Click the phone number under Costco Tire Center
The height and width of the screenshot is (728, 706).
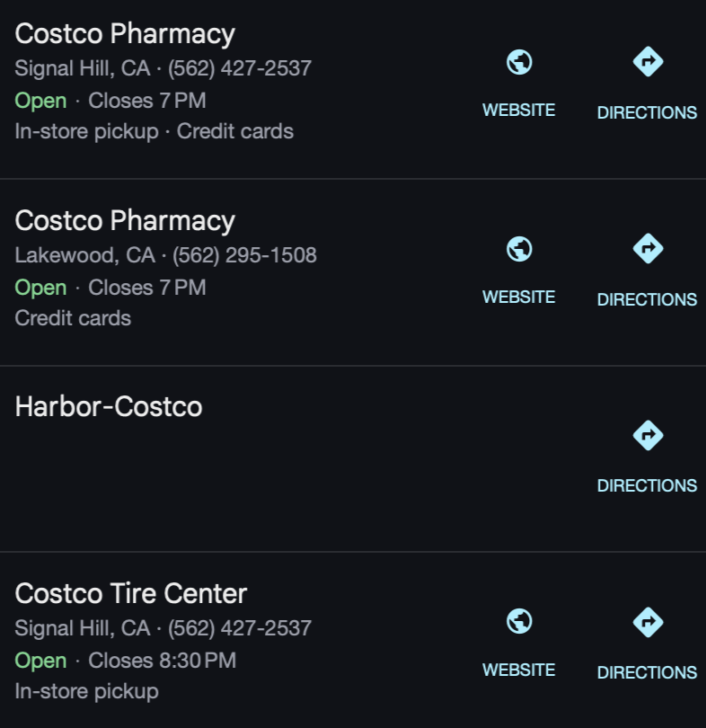240,628
